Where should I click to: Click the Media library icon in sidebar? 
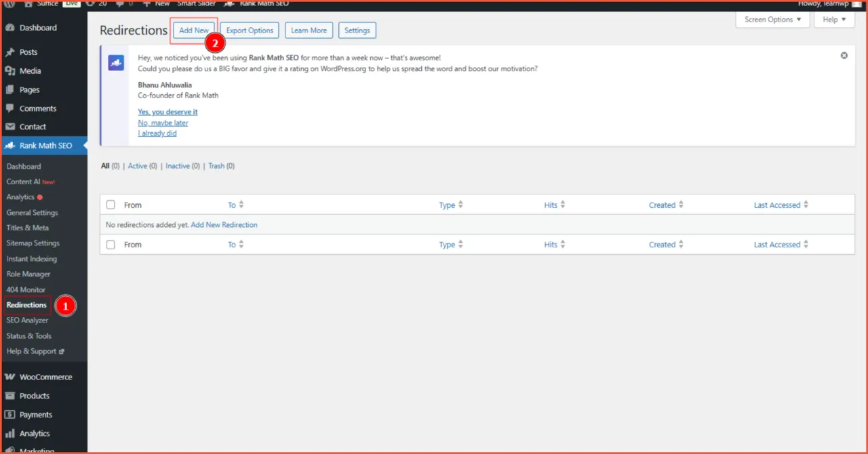11,70
